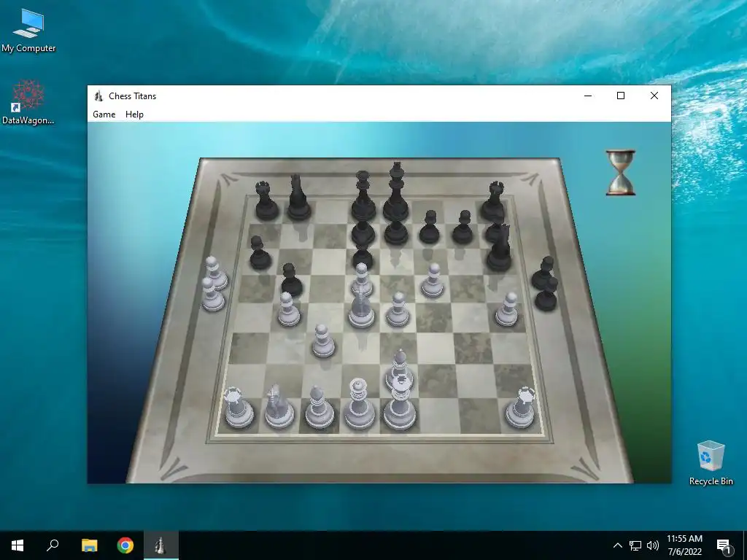
Task: Open the notification center
Action: (x=724, y=546)
